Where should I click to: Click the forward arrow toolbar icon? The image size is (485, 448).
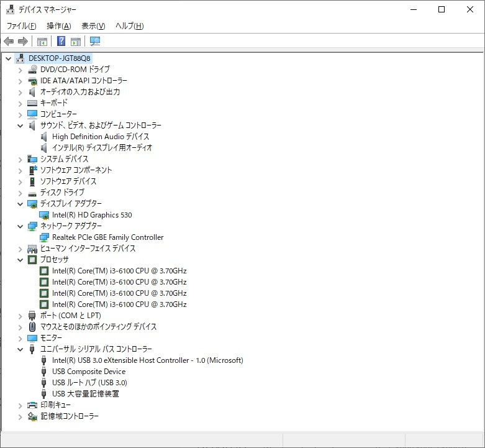click(23, 41)
